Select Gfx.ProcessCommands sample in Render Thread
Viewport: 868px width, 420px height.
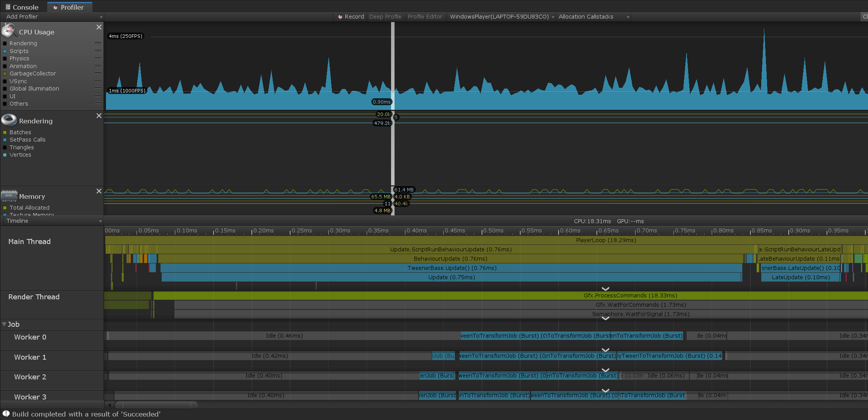pyautogui.click(x=510, y=295)
